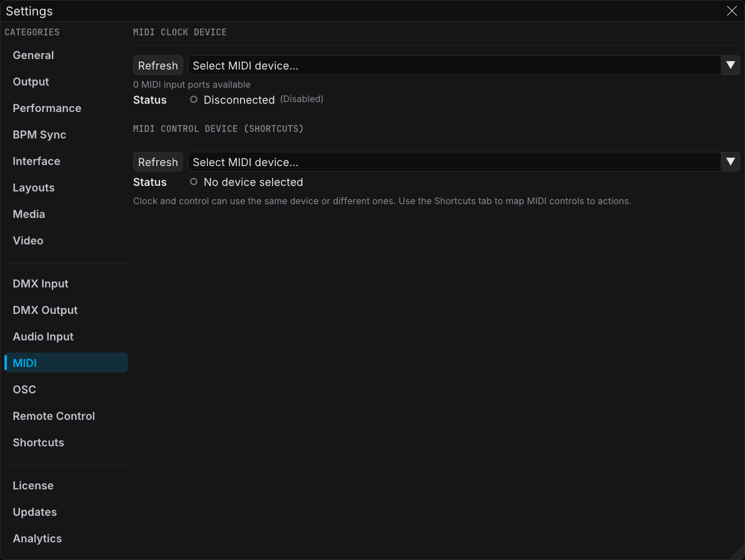This screenshot has width=745, height=560.
Task: Click the 'MIDI CLOCK DEVICE' section heading
Action: pyautogui.click(x=180, y=33)
